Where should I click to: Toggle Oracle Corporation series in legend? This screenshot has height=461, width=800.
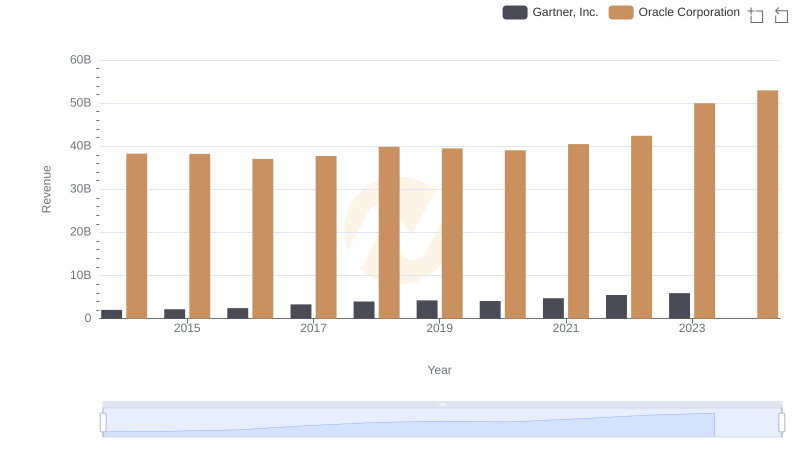674,12
